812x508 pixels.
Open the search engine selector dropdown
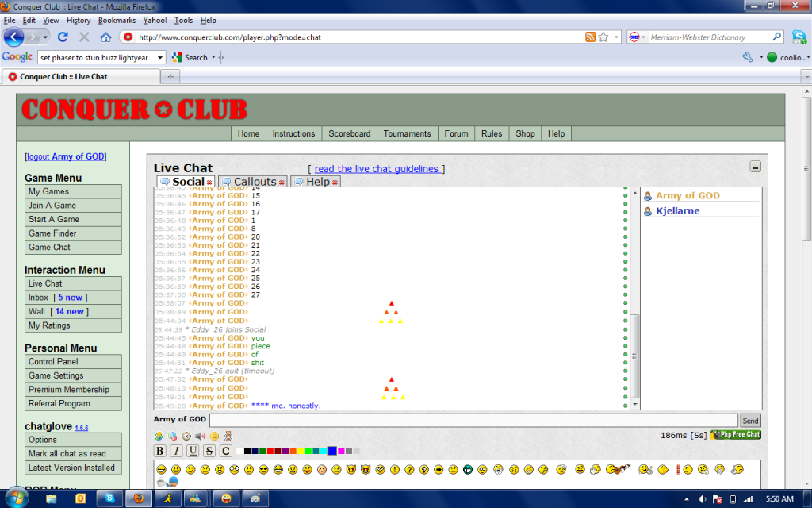[637, 37]
